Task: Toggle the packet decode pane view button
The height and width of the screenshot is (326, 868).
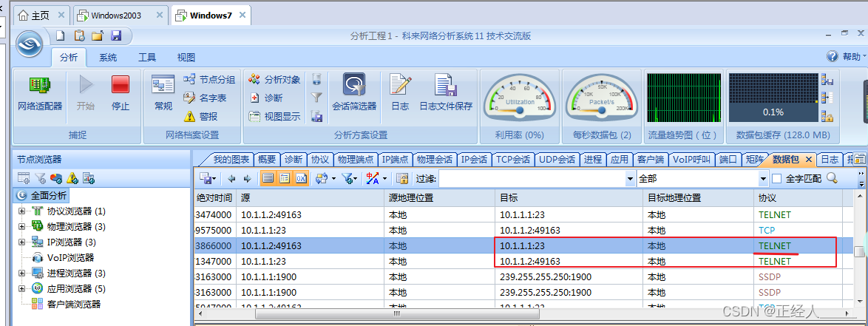Action: click(x=285, y=179)
